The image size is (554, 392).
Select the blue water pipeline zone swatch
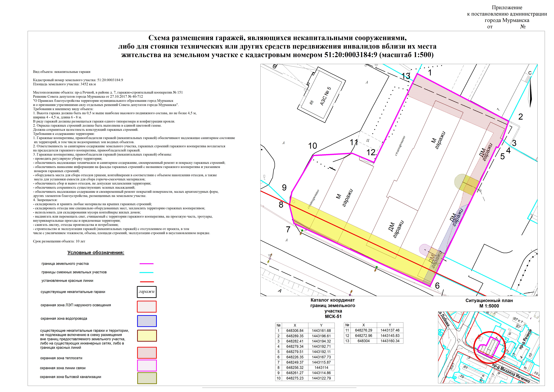click(147, 321)
